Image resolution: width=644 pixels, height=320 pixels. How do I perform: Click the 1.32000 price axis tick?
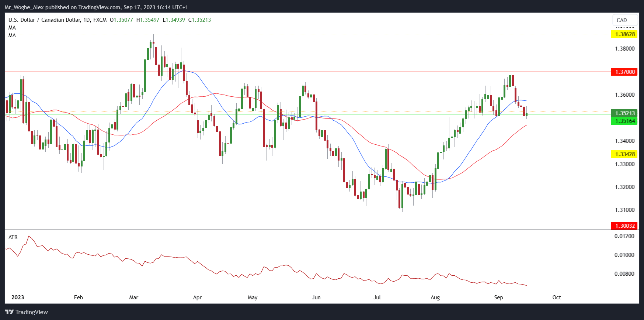pos(625,187)
